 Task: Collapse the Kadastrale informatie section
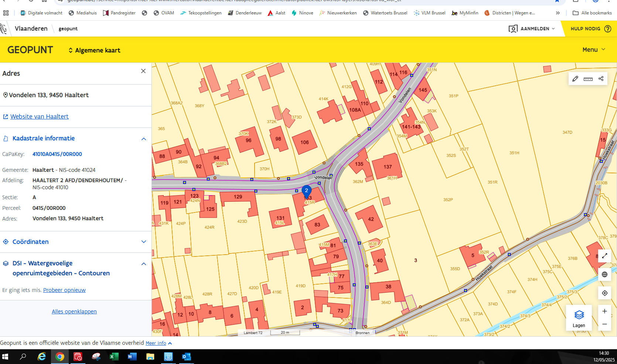tap(144, 139)
